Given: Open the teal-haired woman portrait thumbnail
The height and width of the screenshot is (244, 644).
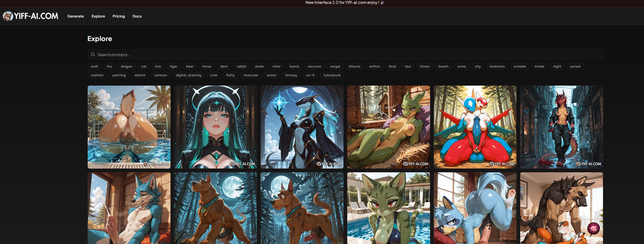Looking at the screenshot, I should click(216, 127).
